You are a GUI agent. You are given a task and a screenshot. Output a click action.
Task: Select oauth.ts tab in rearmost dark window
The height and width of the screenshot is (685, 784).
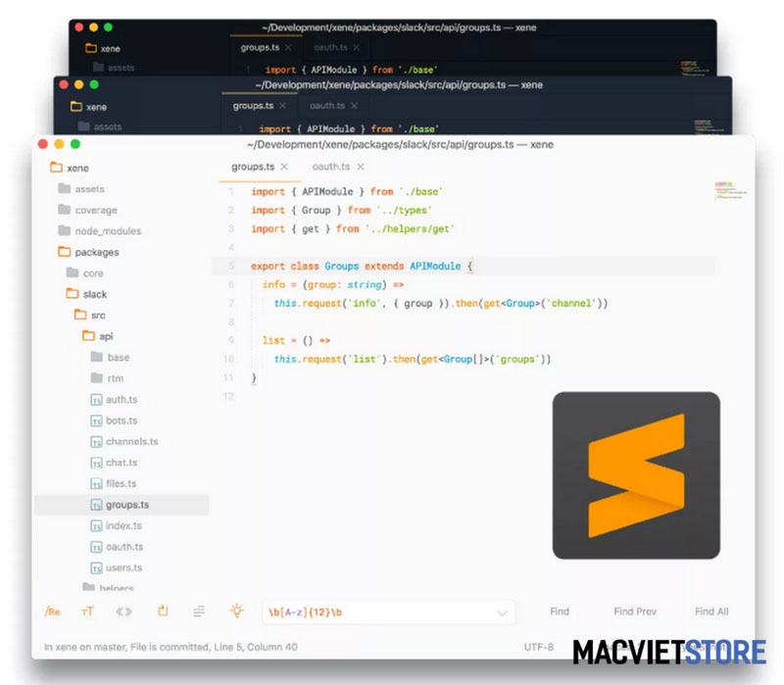click(x=330, y=47)
